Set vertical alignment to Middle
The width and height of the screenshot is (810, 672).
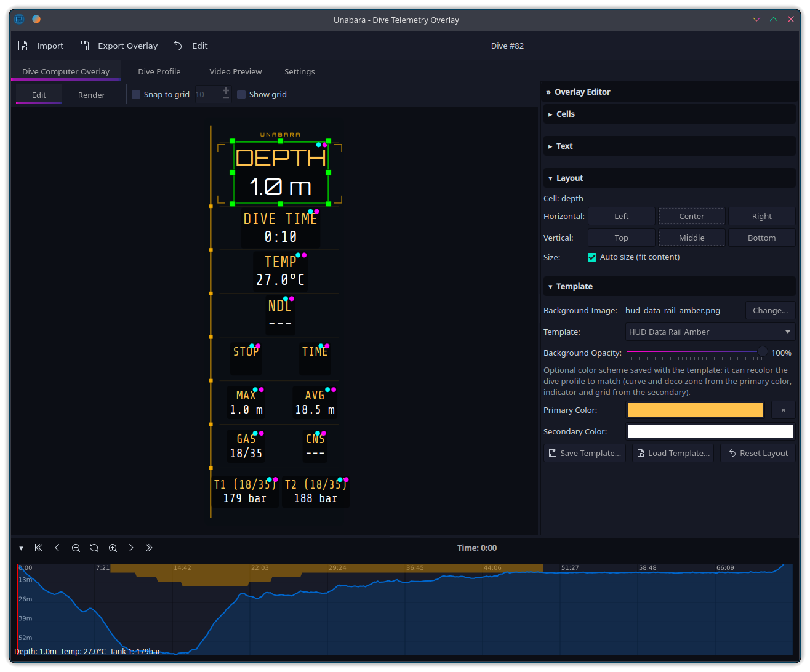click(x=691, y=238)
